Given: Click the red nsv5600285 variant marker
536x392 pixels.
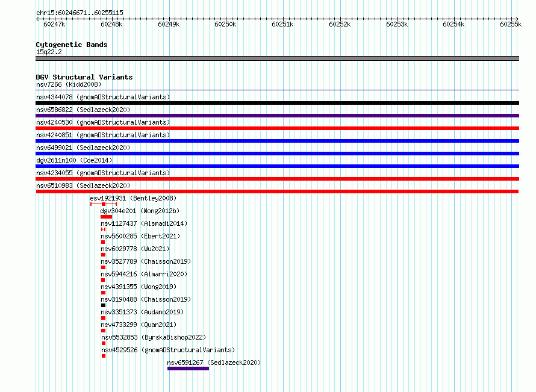Looking at the screenshot, I should coord(103,242).
